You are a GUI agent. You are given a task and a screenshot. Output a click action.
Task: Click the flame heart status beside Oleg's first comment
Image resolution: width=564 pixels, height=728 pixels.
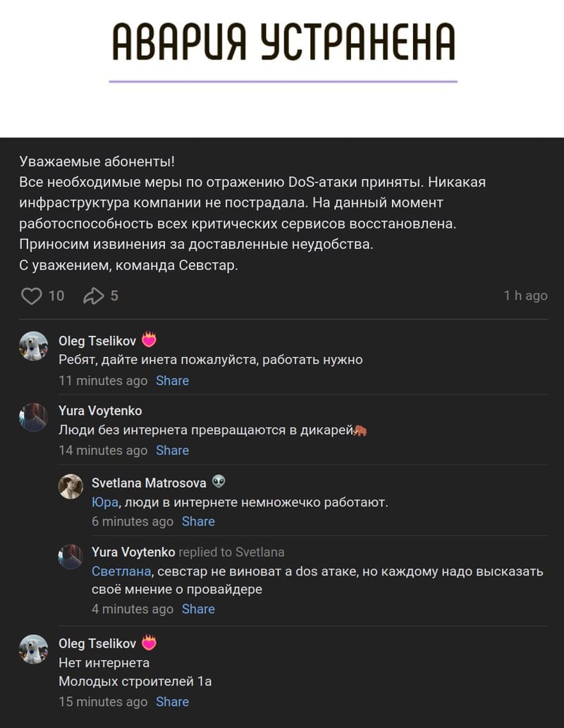click(x=149, y=340)
